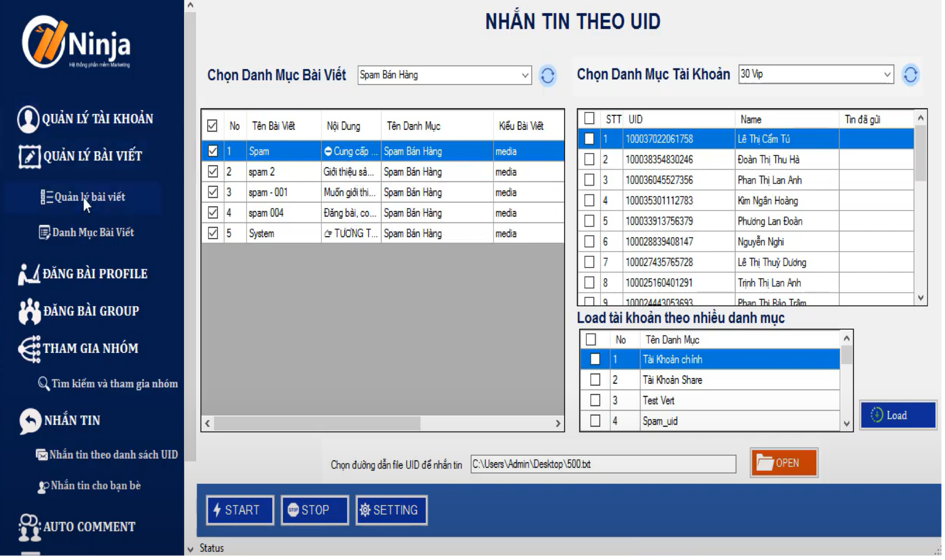Uncheck the spam - 001 post checkbox

click(x=213, y=192)
